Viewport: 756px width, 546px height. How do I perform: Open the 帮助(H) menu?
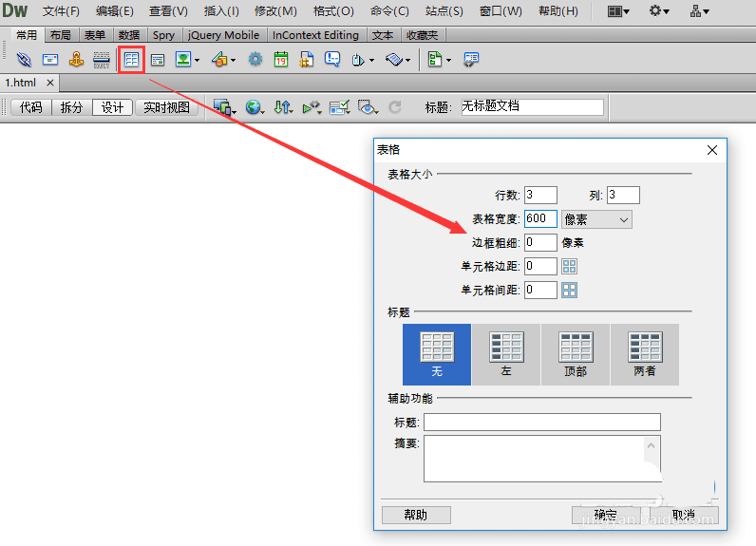[x=558, y=11]
